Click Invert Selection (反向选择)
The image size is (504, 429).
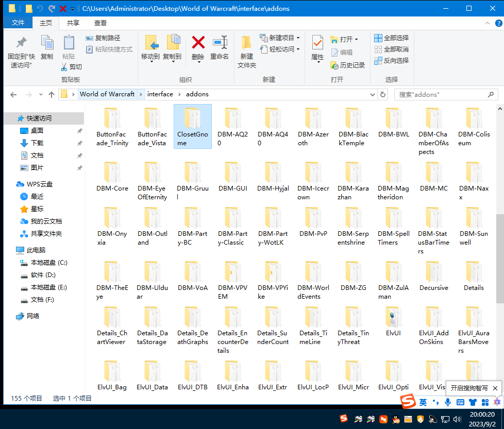tap(391, 61)
